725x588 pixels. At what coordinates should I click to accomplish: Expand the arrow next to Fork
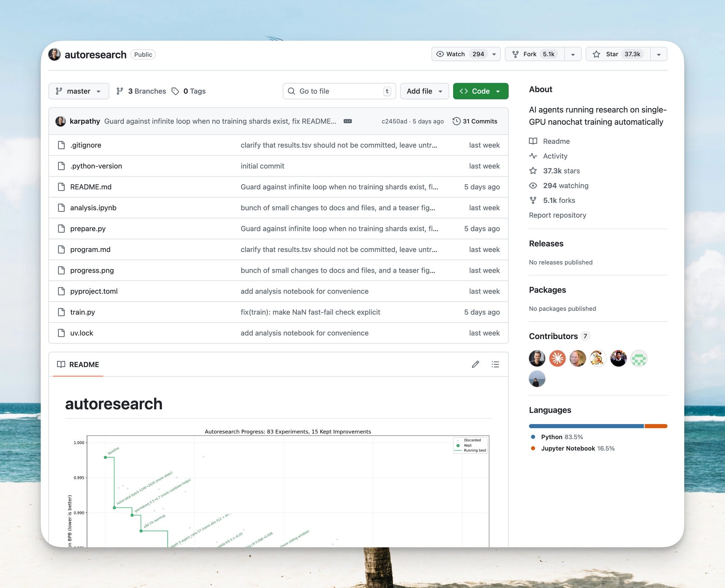click(x=573, y=55)
